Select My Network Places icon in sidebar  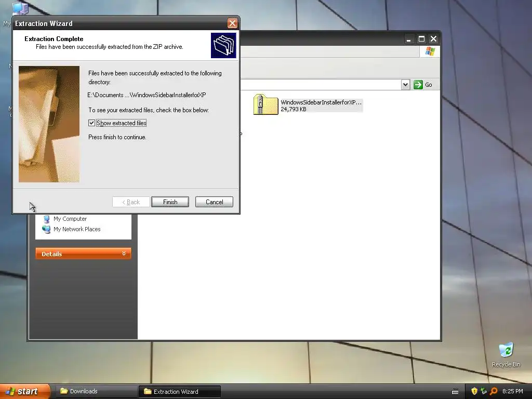pyautogui.click(x=46, y=229)
